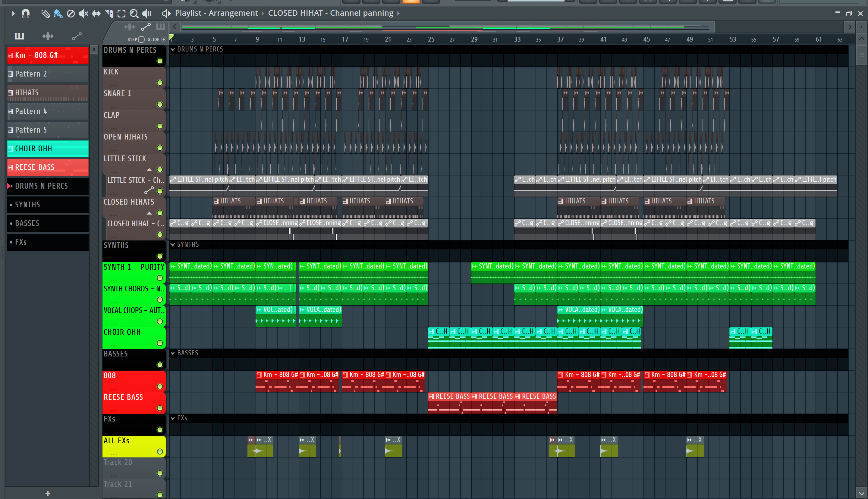This screenshot has width=868, height=499.
Task: Click the pattern clip focus piano icon
Action: [x=160, y=27]
